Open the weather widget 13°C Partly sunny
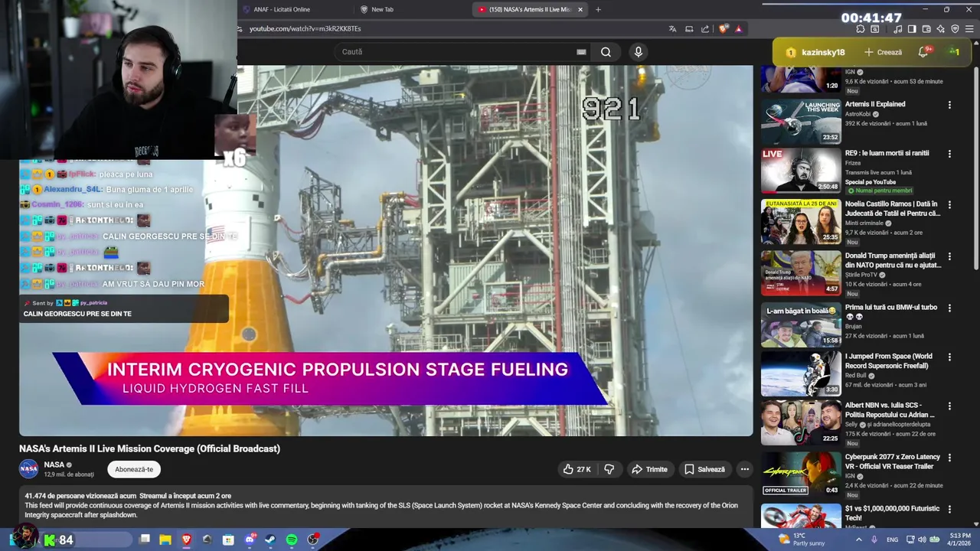This screenshot has width=980, height=551. point(802,540)
